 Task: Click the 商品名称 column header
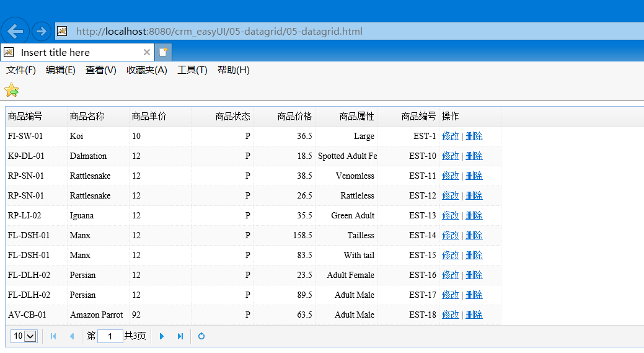(x=98, y=116)
